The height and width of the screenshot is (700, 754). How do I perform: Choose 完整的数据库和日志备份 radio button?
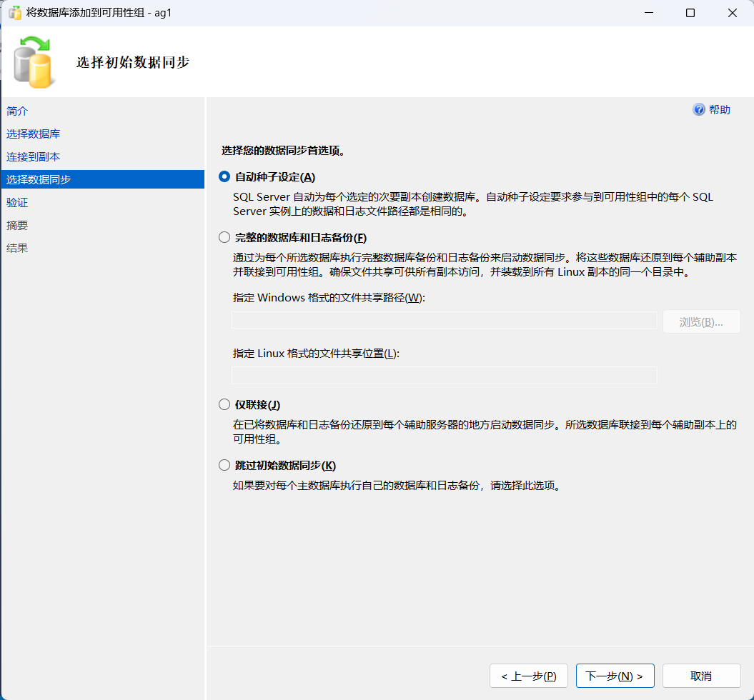[224, 237]
